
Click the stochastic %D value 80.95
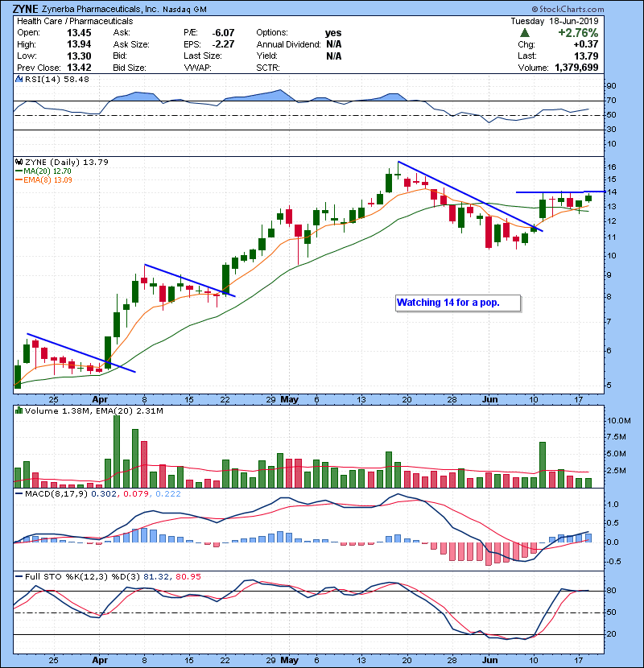point(188,577)
